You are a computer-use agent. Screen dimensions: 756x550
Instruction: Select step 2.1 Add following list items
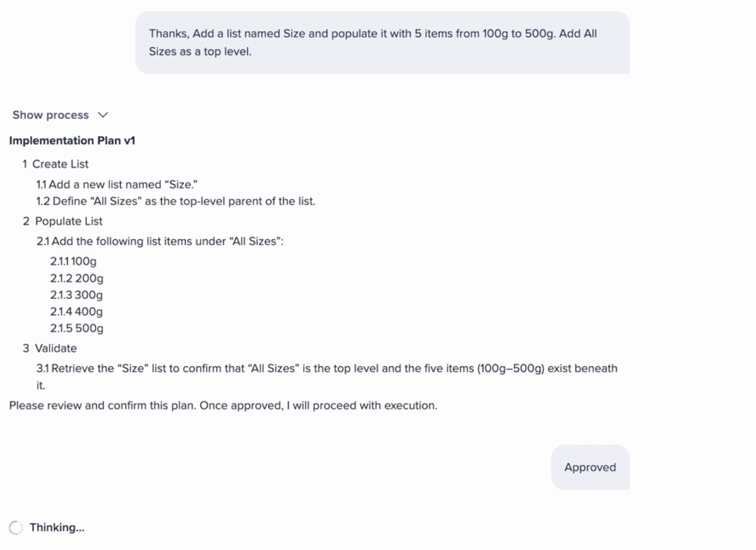tap(160, 242)
